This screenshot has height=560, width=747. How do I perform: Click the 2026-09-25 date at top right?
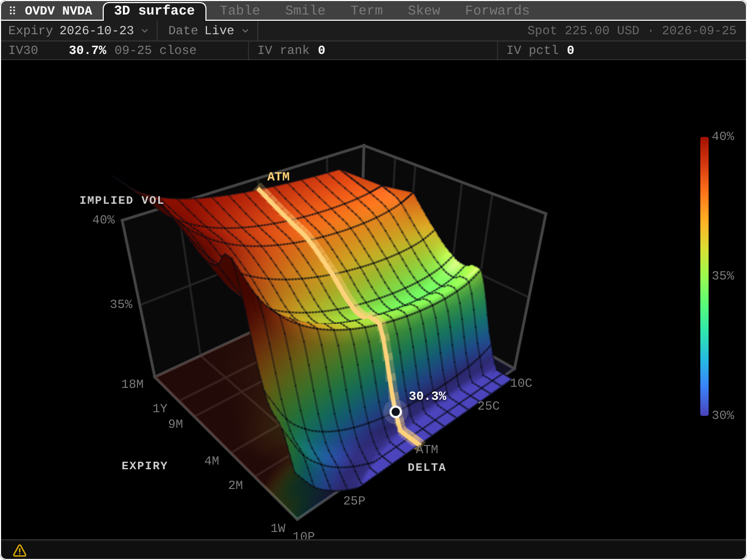pyautogui.click(x=699, y=31)
